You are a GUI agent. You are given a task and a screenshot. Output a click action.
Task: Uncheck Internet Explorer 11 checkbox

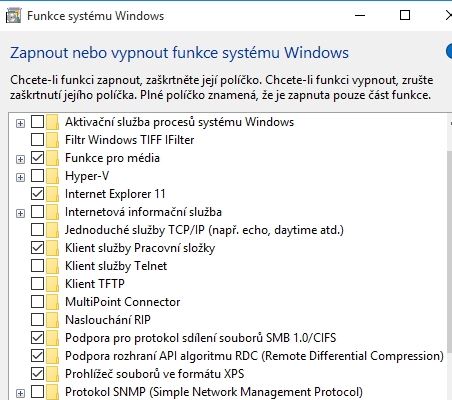[x=37, y=194]
